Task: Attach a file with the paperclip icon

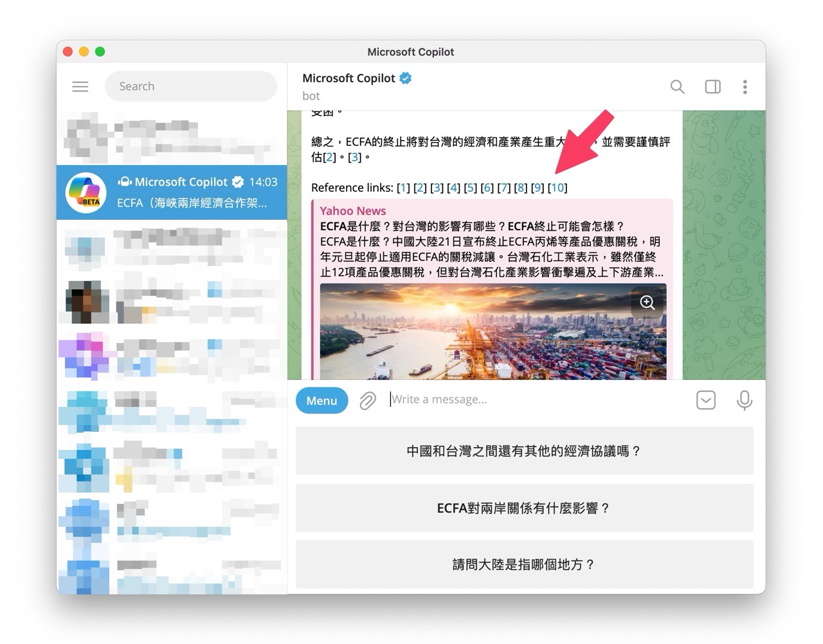Action: click(x=367, y=400)
